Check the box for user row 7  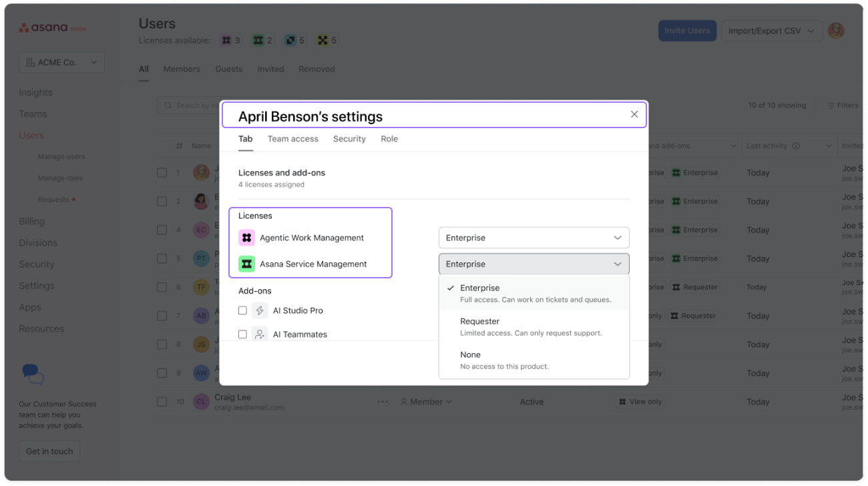tap(162, 316)
